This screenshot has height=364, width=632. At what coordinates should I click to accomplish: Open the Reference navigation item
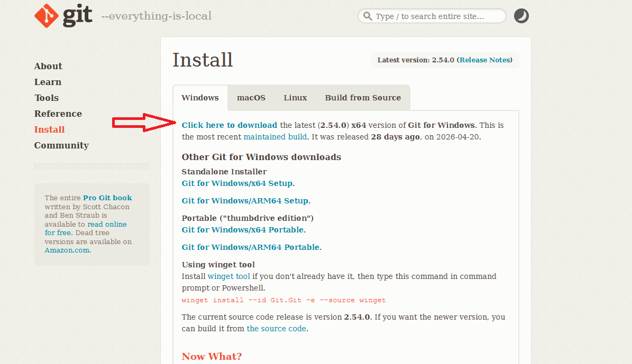pos(58,114)
